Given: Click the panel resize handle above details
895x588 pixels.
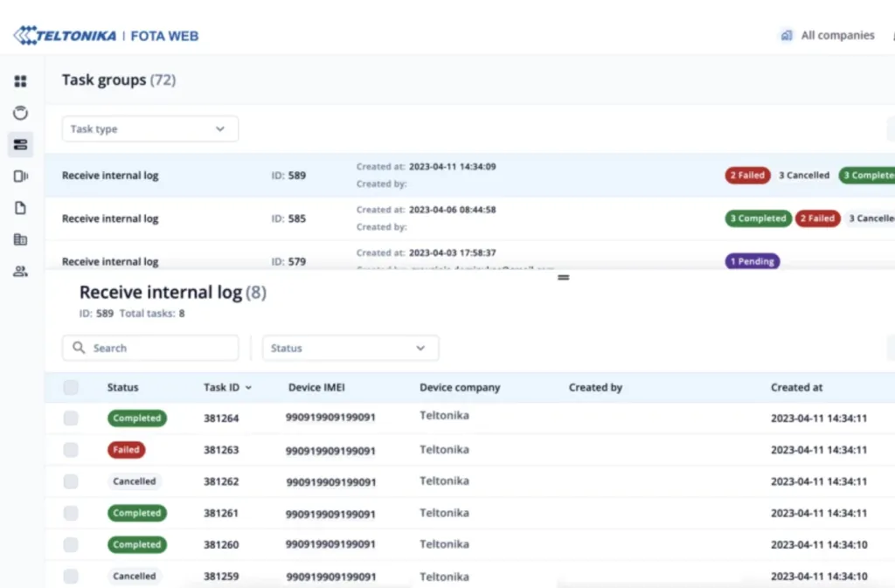Looking at the screenshot, I should [563, 277].
